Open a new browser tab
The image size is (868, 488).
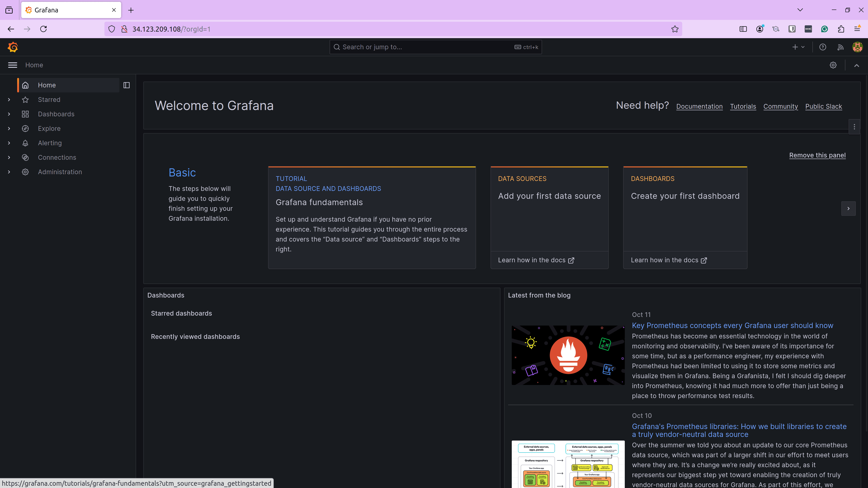(x=131, y=10)
